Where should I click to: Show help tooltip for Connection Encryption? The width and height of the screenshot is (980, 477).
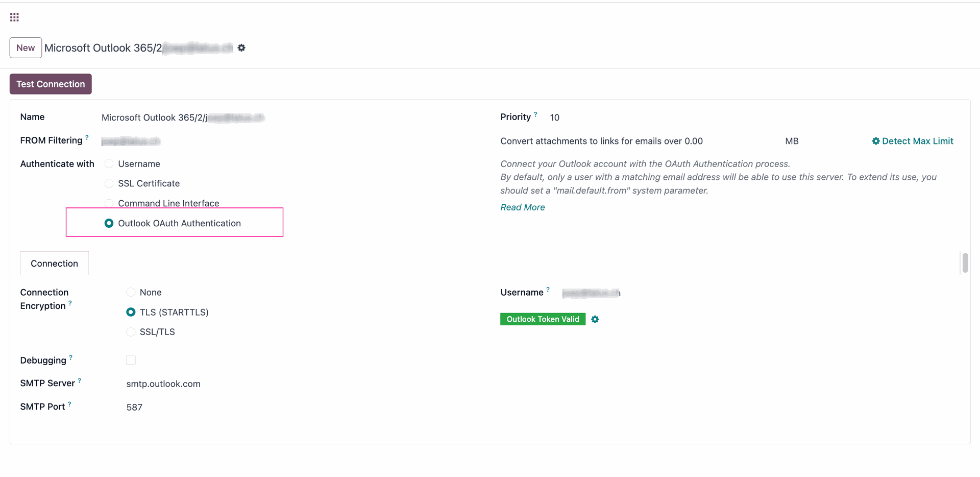tap(70, 303)
